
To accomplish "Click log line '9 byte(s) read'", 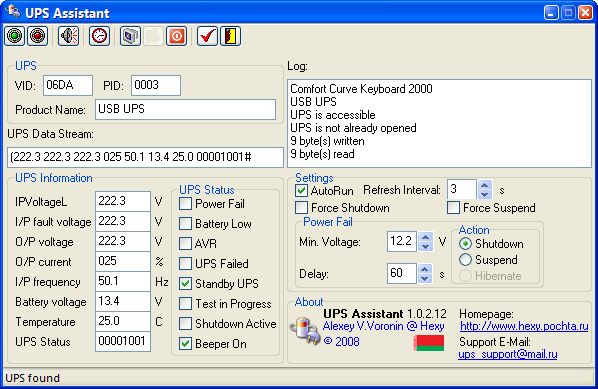I will [322, 154].
